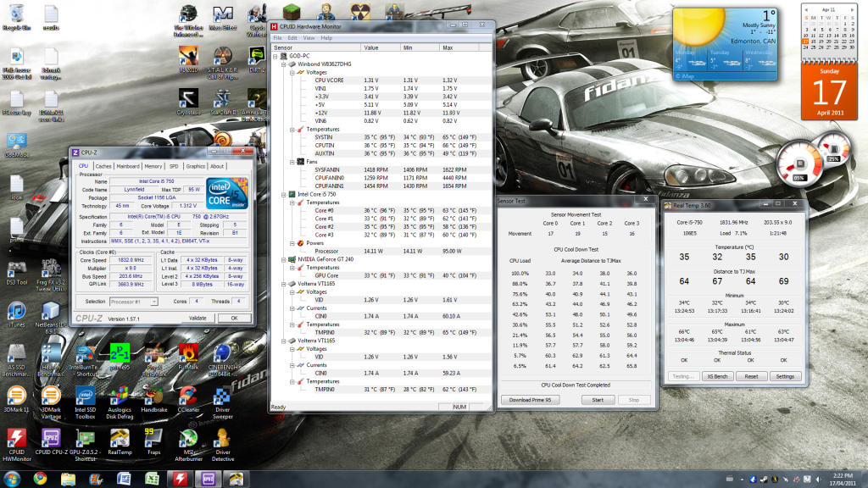Image resolution: width=868 pixels, height=488 pixels.
Task: Switch to Memory tab in CPU-Z
Action: (153, 166)
